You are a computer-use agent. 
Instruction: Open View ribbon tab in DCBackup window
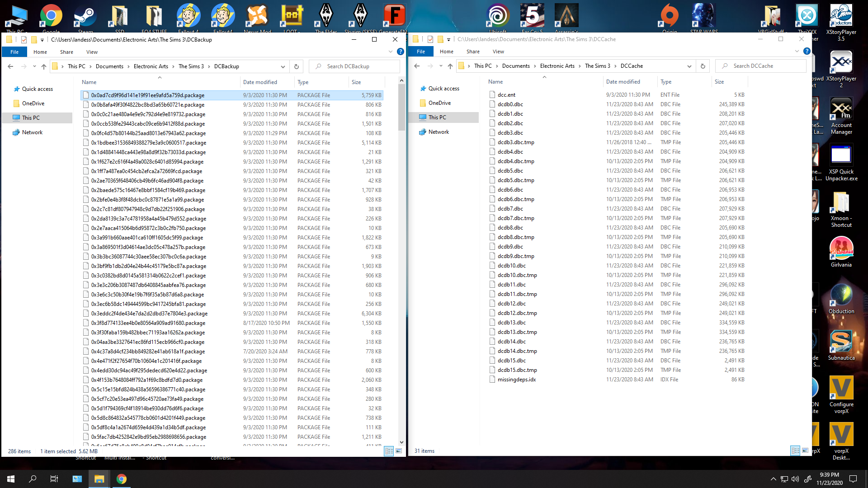pyautogui.click(x=92, y=52)
